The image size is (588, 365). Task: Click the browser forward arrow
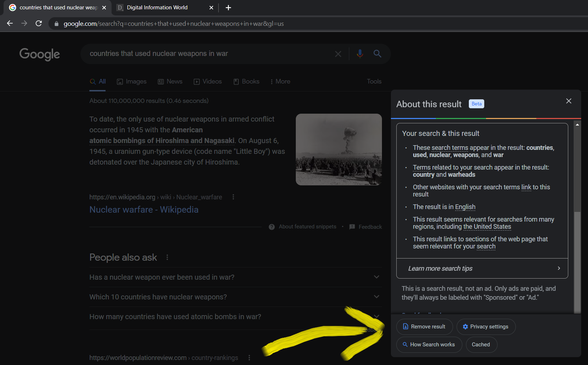tap(24, 23)
